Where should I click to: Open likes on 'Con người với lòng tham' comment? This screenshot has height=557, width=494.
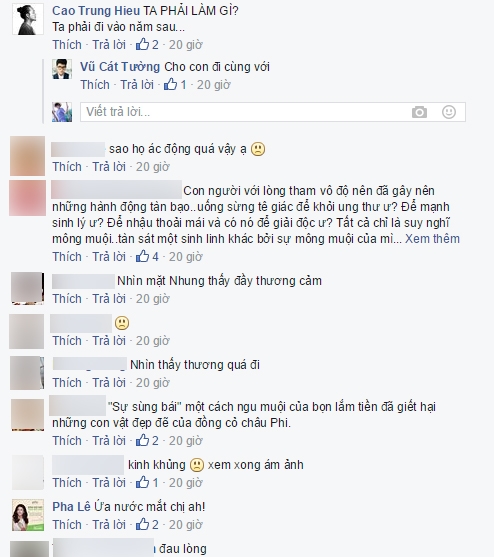[x=147, y=256]
